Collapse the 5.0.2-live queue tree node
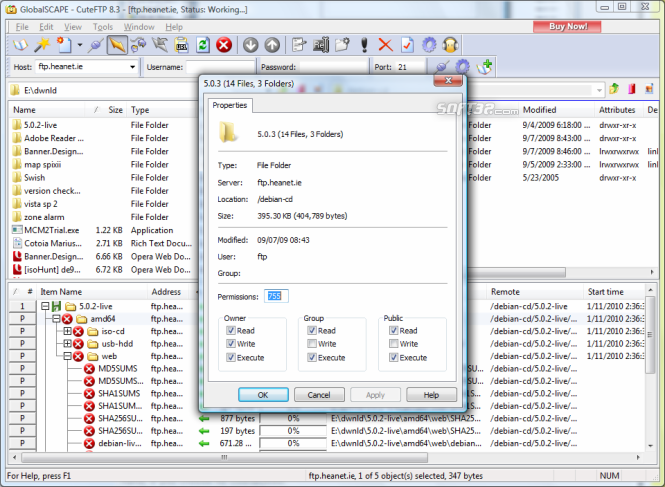 (45, 306)
